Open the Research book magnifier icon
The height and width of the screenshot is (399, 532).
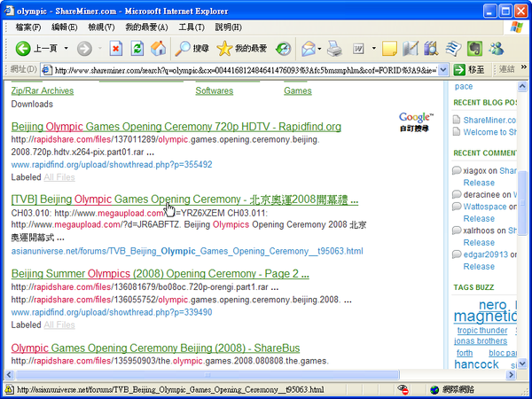coord(432,49)
